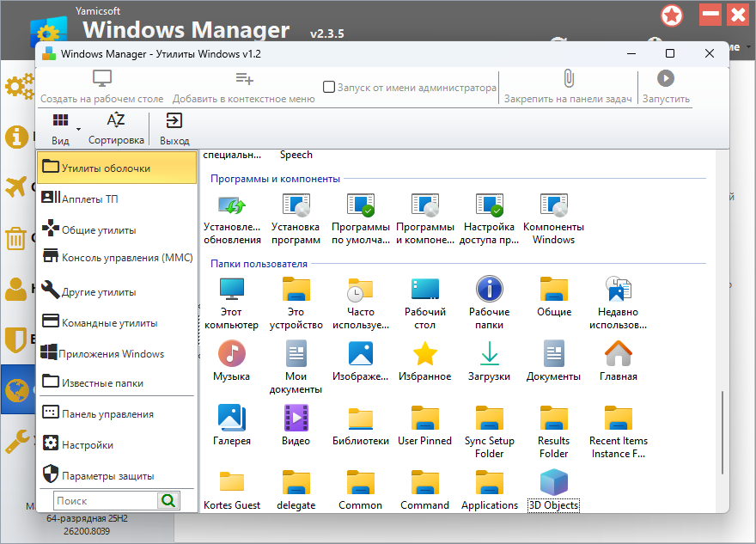Open the Сортировка options
The image size is (756, 544).
point(116,128)
